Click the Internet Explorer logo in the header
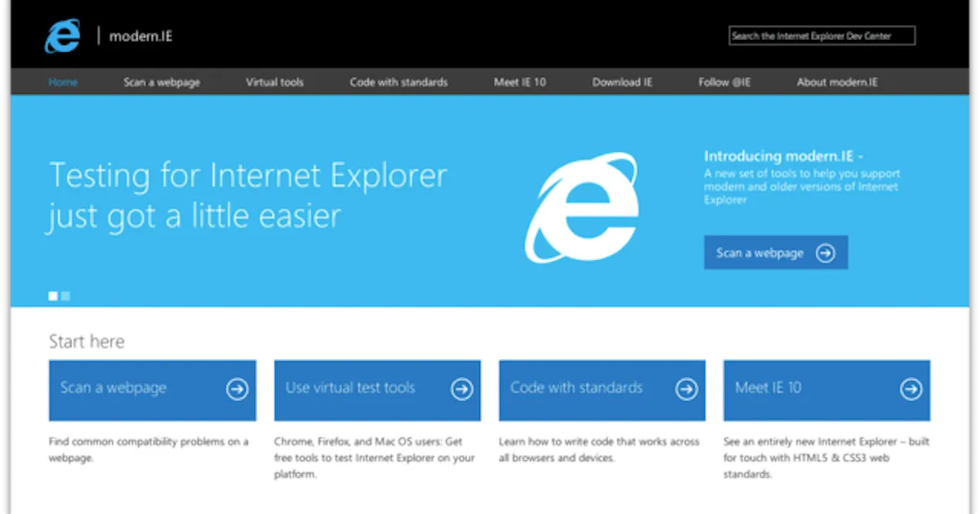 (62, 35)
